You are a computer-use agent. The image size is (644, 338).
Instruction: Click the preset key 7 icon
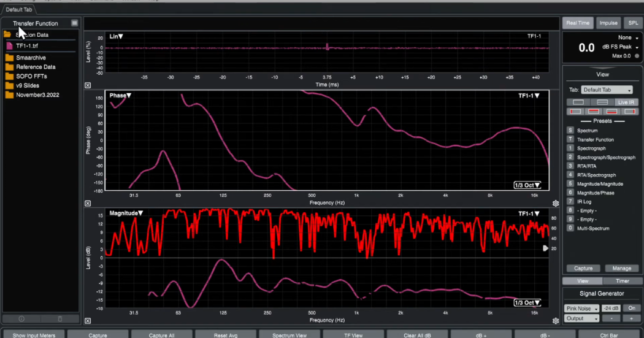coord(570,201)
